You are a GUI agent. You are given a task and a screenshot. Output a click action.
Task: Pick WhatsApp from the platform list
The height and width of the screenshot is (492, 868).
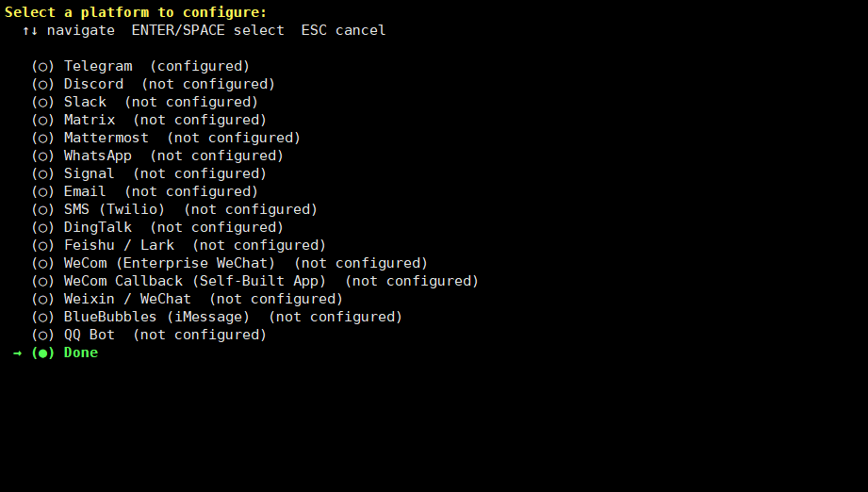pos(98,156)
